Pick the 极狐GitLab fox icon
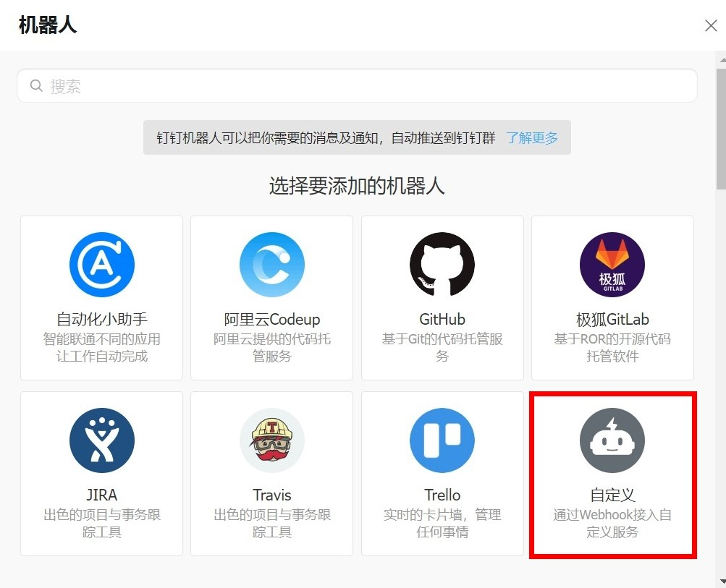The width and height of the screenshot is (726, 588). tap(612, 265)
